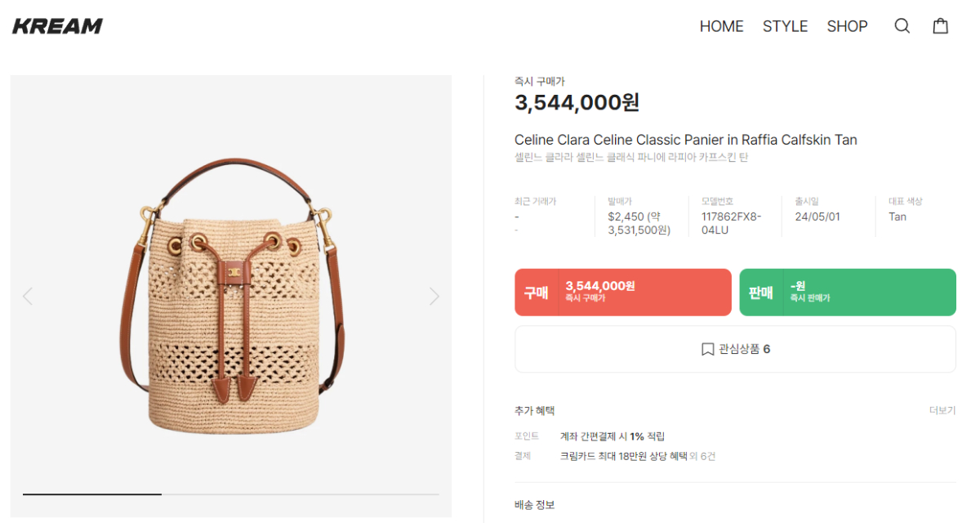Open search with the magnifier icon

tap(902, 26)
